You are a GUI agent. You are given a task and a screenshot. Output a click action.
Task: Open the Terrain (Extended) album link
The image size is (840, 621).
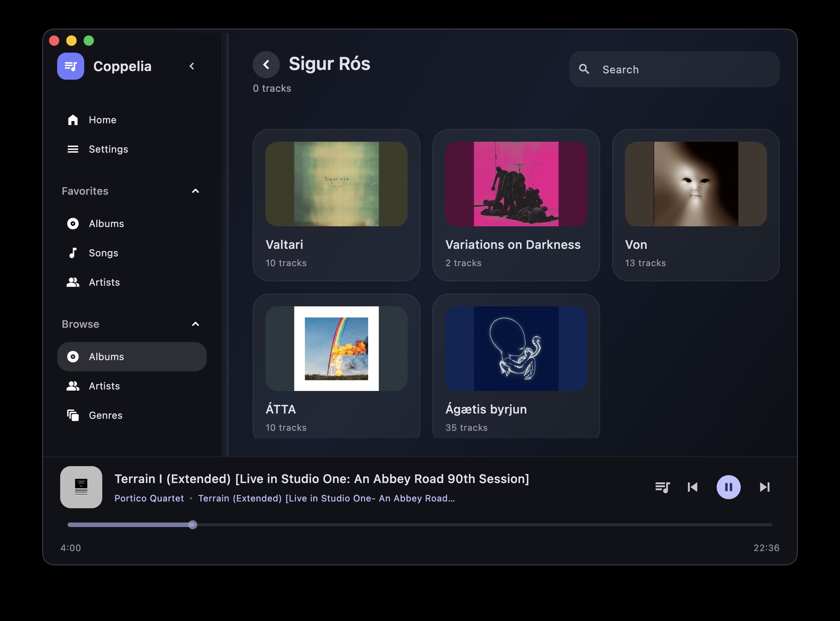pyautogui.click(x=326, y=498)
